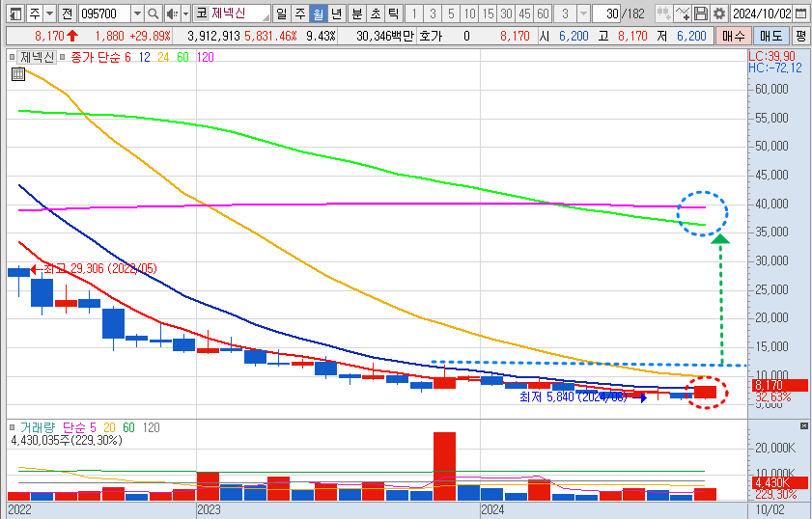Viewport: 812px width, 519px height.
Task: Click the 매도 sell button
Action: pos(771,36)
